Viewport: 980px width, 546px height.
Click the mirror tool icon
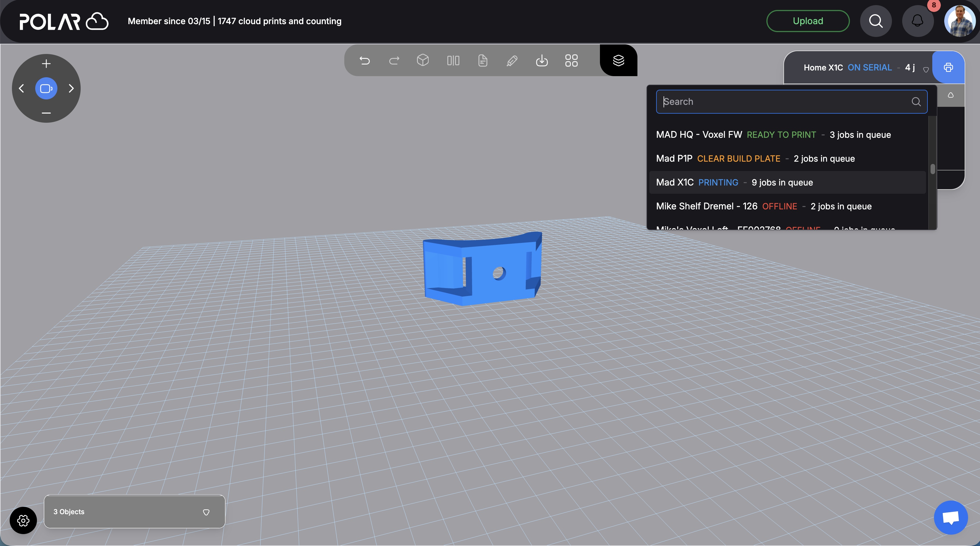[x=453, y=61]
